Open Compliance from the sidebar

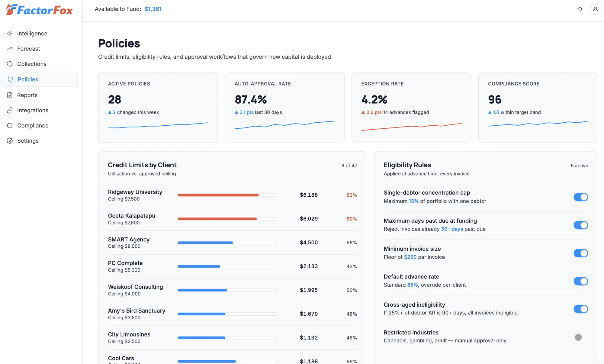(x=40, y=125)
